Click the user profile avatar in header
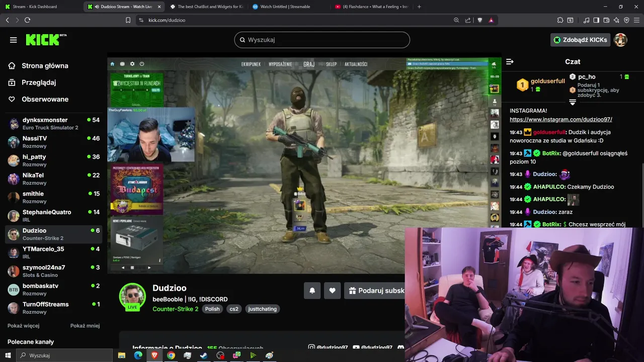The width and height of the screenshot is (644, 362). pos(620,40)
